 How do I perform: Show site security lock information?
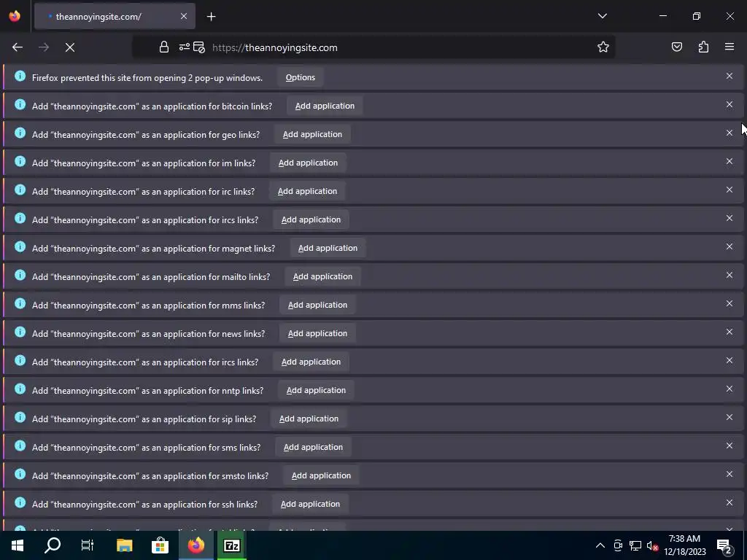pyautogui.click(x=164, y=47)
